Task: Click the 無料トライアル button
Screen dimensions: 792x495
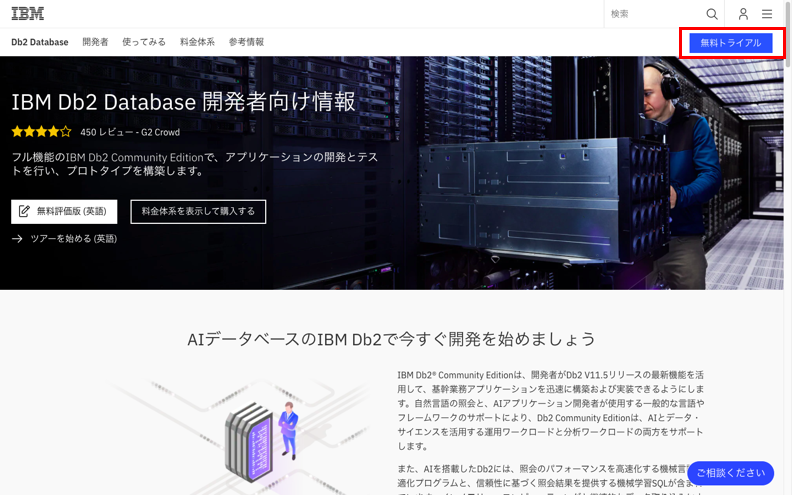Action: pos(731,43)
